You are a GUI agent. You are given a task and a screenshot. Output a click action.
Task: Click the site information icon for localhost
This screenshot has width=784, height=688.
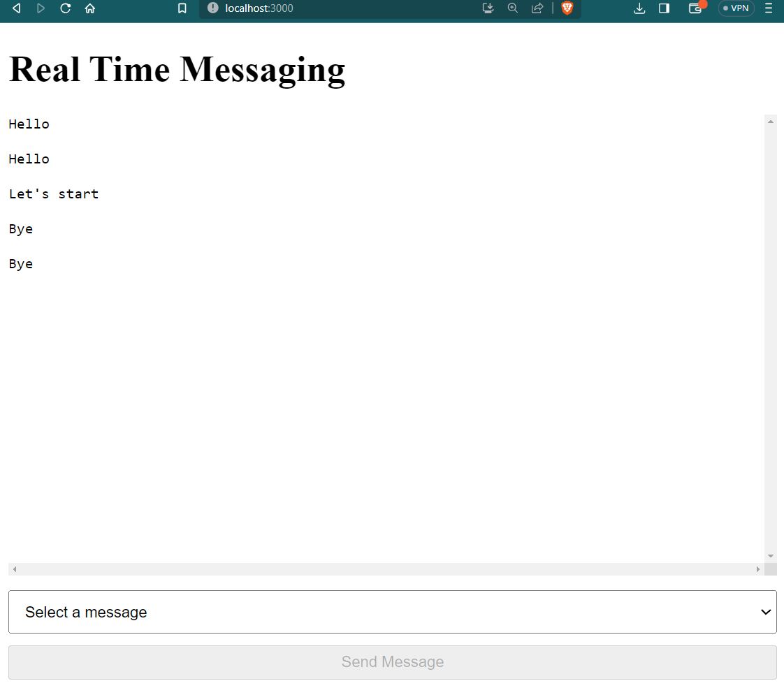click(211, 9)
